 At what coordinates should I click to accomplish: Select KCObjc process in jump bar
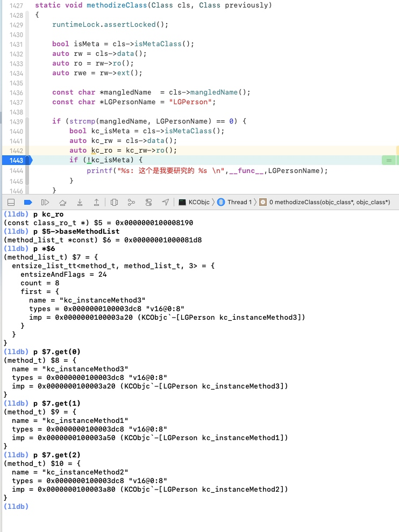click(x=194, y=202)
